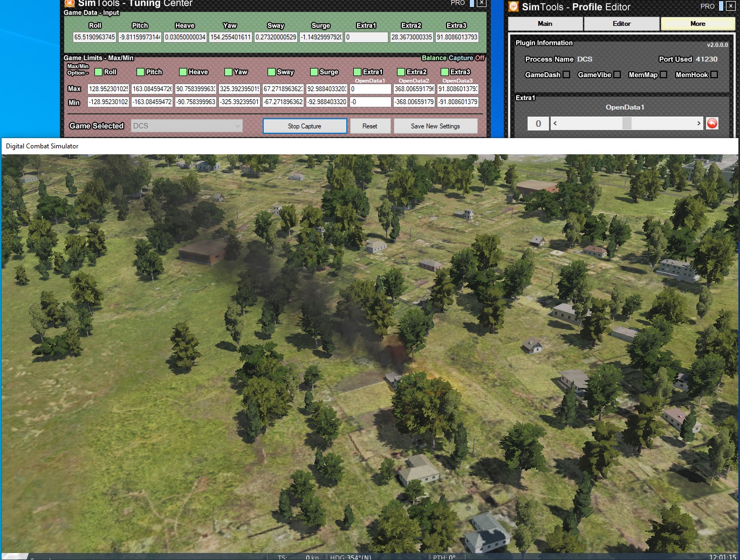Switch to the More tab in Profile Editor
Screen dimensions: 740x560
point(698,24)
